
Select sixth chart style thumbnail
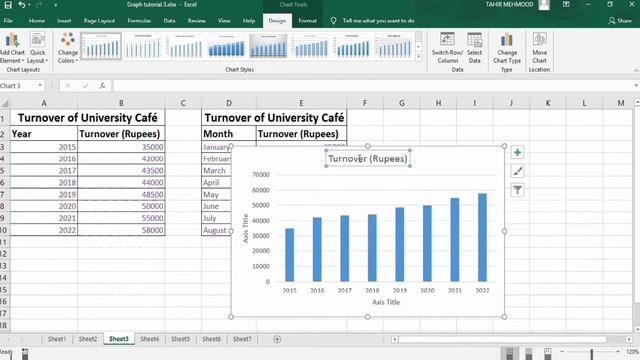(x=310, y=46)
